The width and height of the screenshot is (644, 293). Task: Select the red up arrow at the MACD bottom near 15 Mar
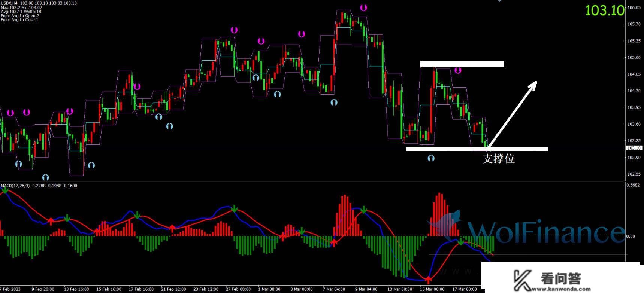[x=428, y=279]
